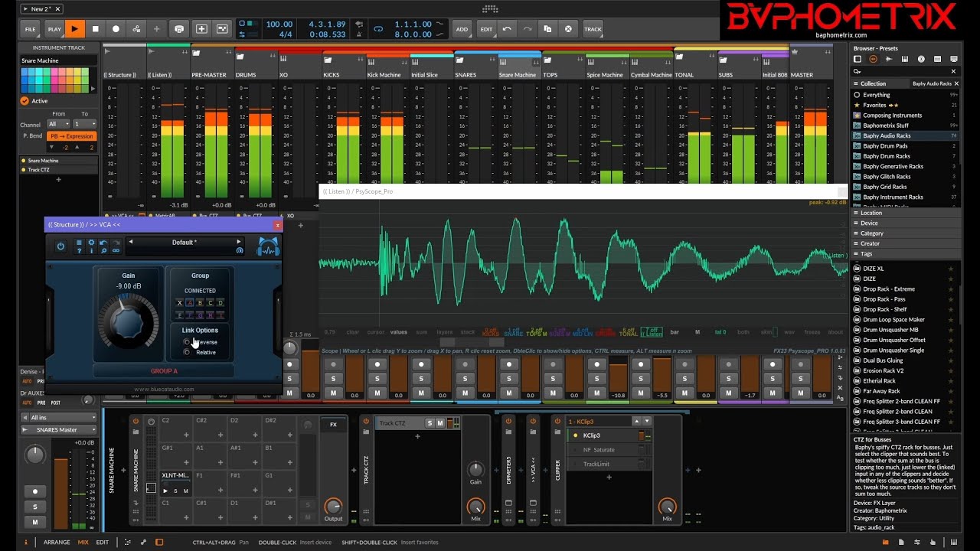Bypass VCA plugin with power icon

[x=60, y=246]
